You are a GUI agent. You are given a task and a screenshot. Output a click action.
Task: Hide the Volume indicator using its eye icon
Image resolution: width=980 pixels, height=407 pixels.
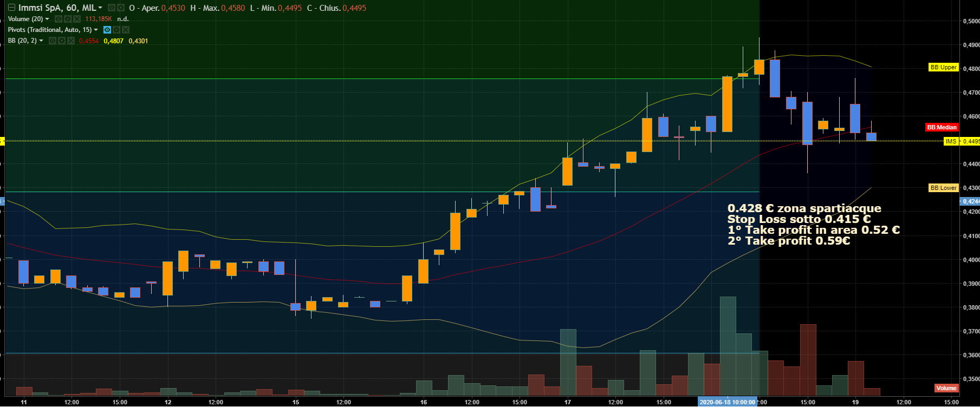59,19
